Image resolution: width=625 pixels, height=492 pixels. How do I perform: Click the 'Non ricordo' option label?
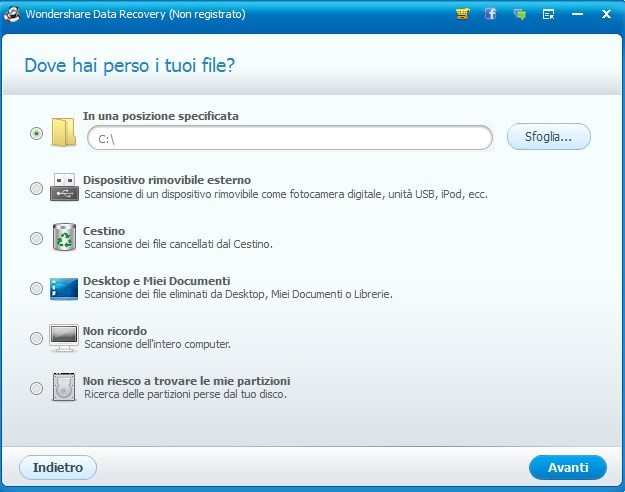[115, 331]
